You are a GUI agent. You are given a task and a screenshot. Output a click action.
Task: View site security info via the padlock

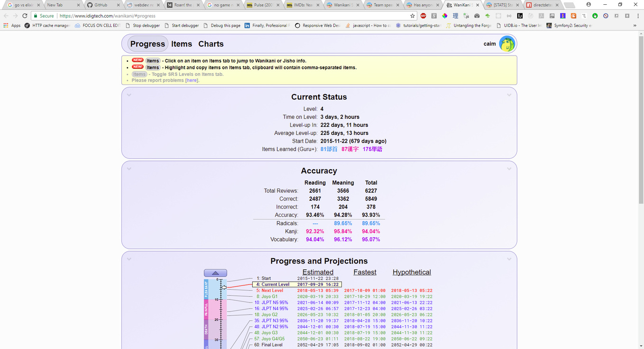(35, 16)
